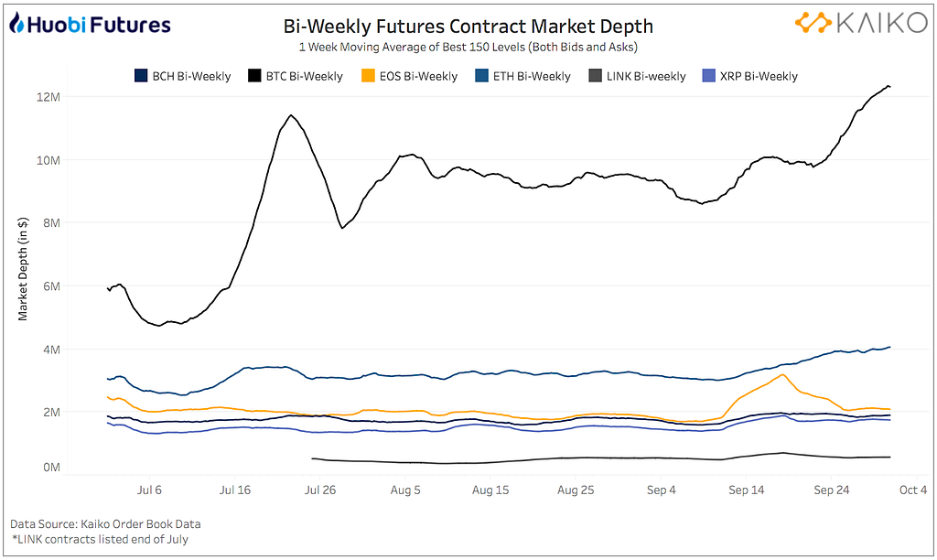Click the 12M y-axis tick label
This screenshot has height=560, width=937.
click(48, 97)
